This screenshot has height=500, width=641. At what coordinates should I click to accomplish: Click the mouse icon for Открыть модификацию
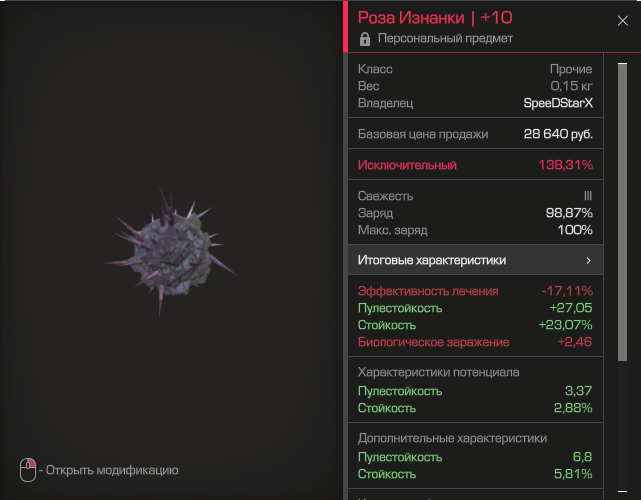28,470
